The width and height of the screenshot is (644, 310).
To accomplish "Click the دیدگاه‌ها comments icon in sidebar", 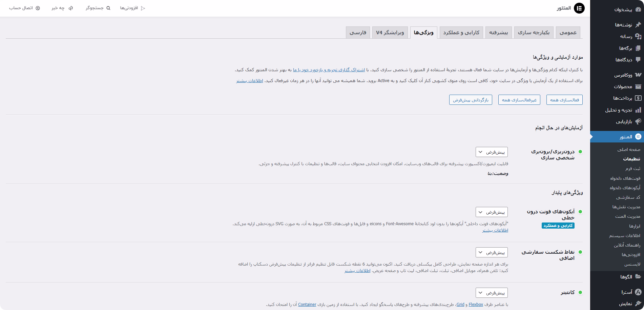I will tap(638, 60).
